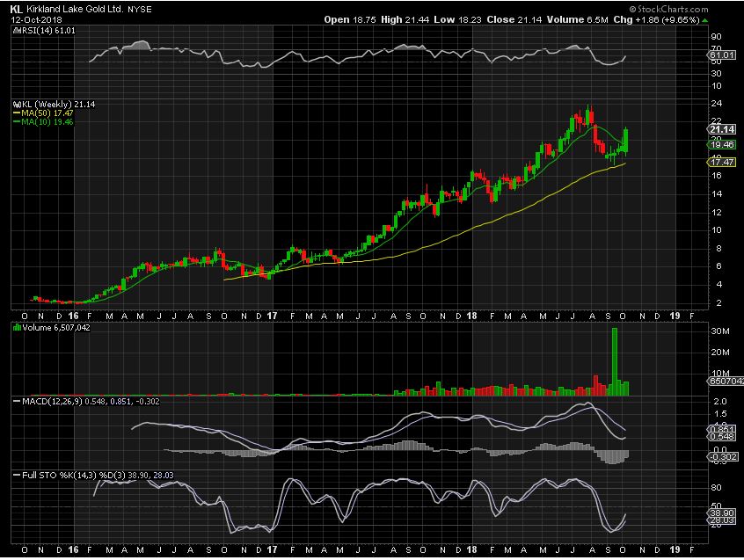Click the Chg +1.86 (+9.65%) value

pyautogui.click(x=656, y=20)
